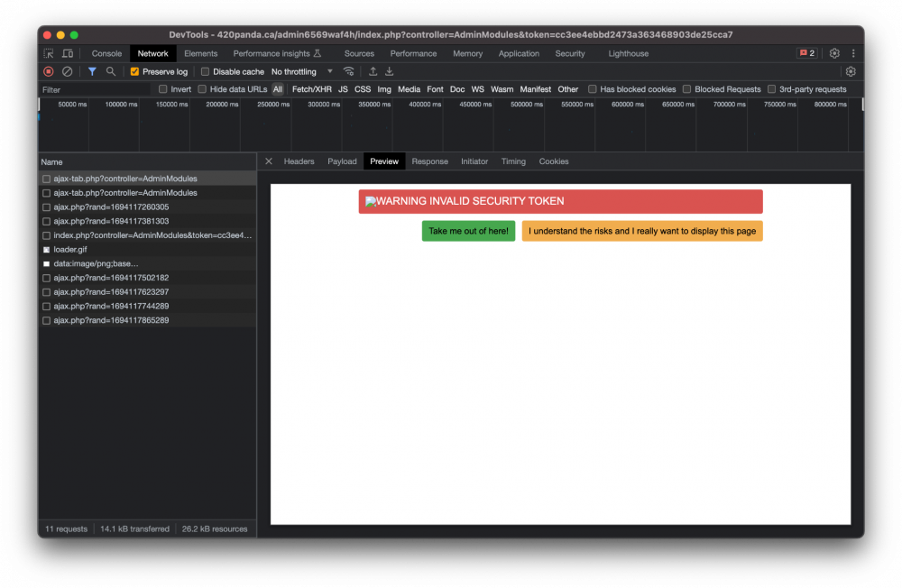
Task: Enable Hide data URLs
Action: pos(202,90)
